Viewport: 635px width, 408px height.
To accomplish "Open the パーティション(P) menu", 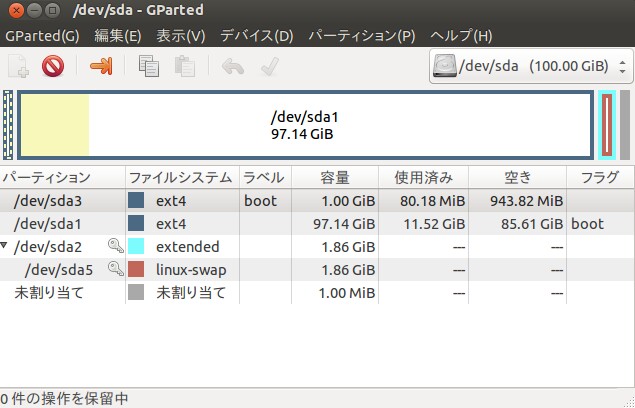I will coord(361,36).
